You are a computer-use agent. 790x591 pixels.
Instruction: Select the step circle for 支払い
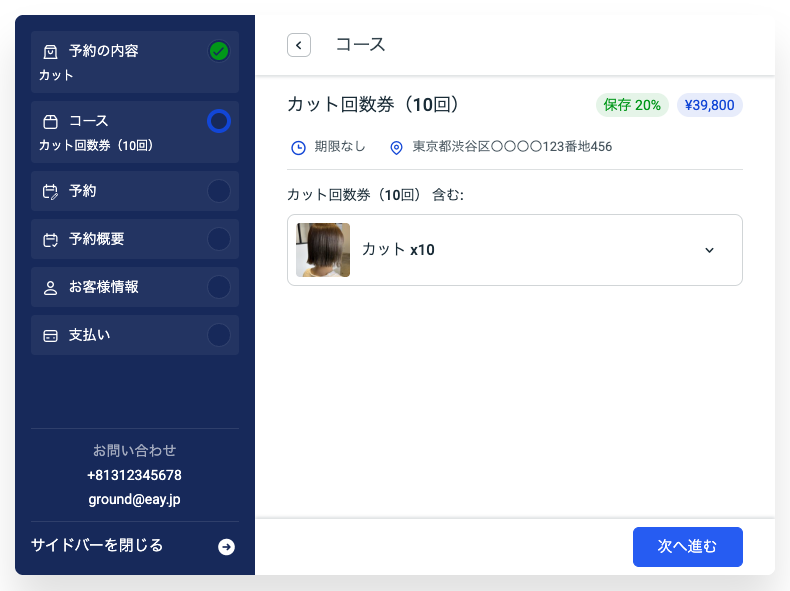coord(218,336)
